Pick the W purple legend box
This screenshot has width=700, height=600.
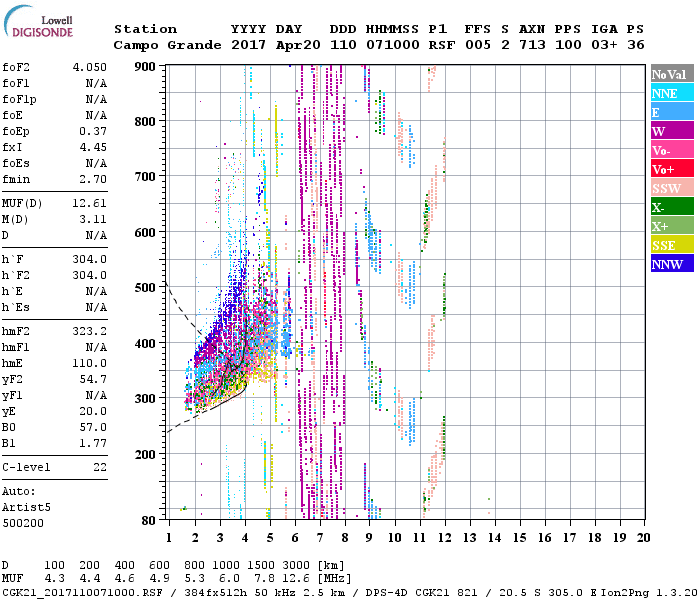pos(671,131)
